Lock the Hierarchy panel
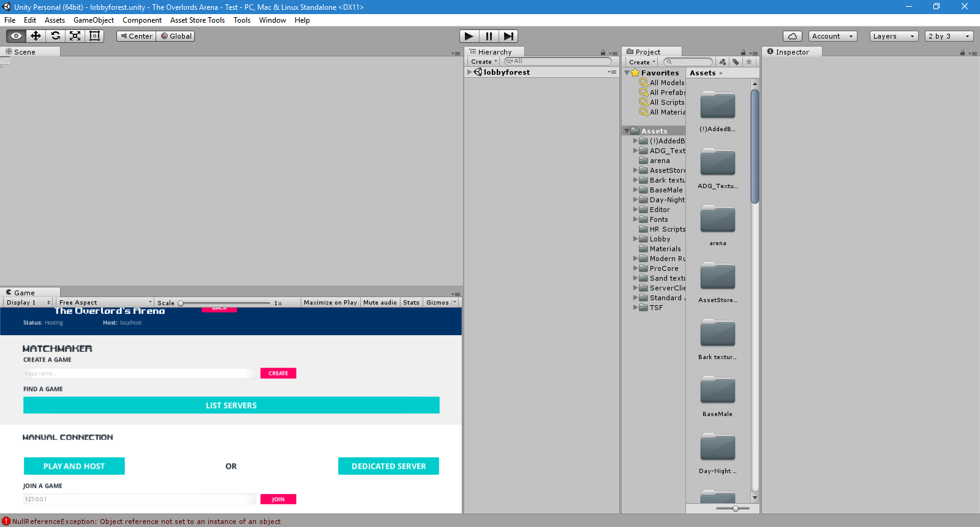This screenshot has height=527, width=980. 603,53
